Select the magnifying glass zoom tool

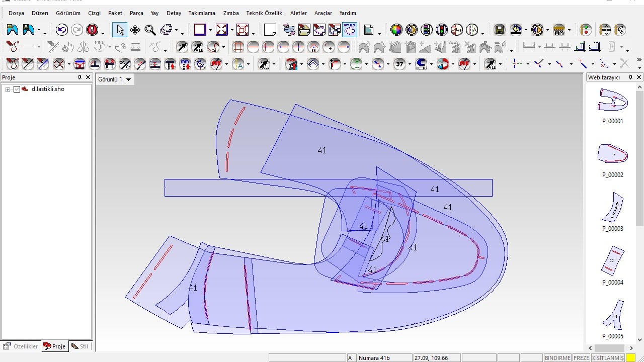coord(150,30)
